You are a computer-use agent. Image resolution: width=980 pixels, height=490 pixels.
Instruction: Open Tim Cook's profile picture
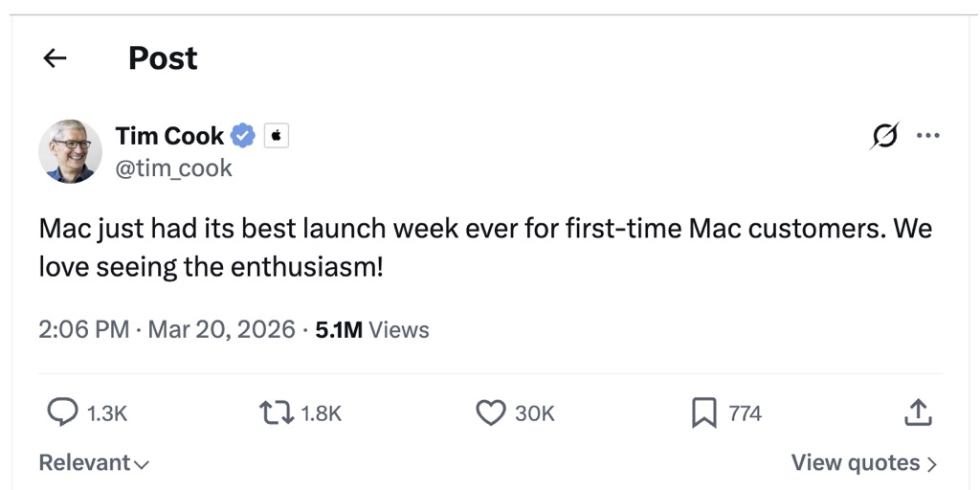pyautogui.click(x=70, y=151)
